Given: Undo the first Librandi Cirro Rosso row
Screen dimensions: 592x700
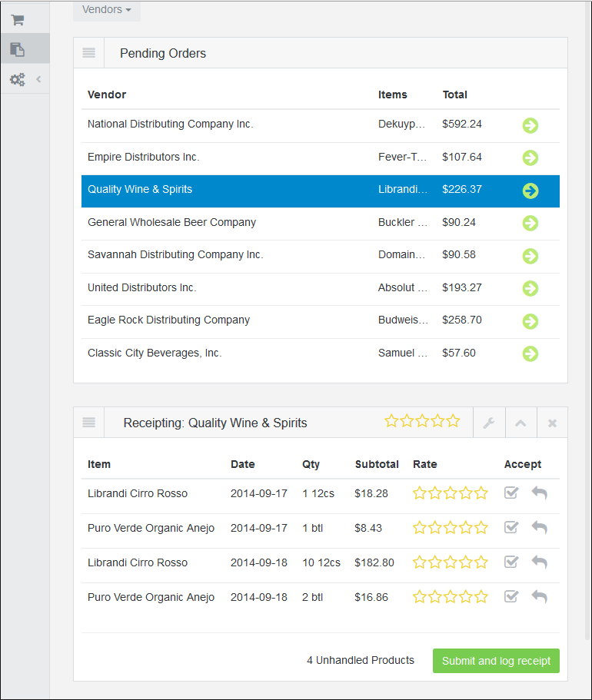Looking at the screenshot, I should coord(540,493).
